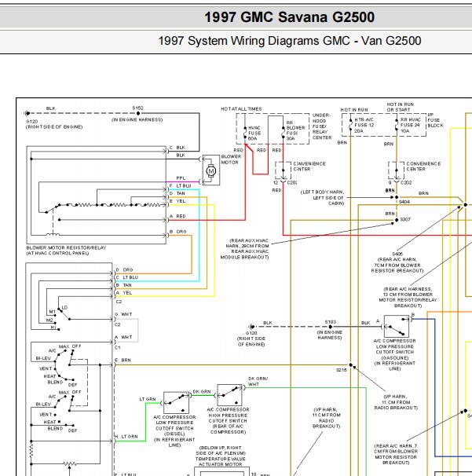Viewport: 472px width, 476px height.
Task: Click the "RR HVAC FUSE 24 10A" label
Action: coord(410,125)
